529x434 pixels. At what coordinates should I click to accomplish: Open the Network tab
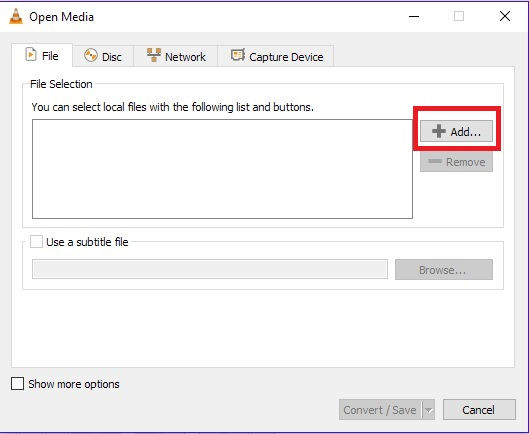[176, 56]
